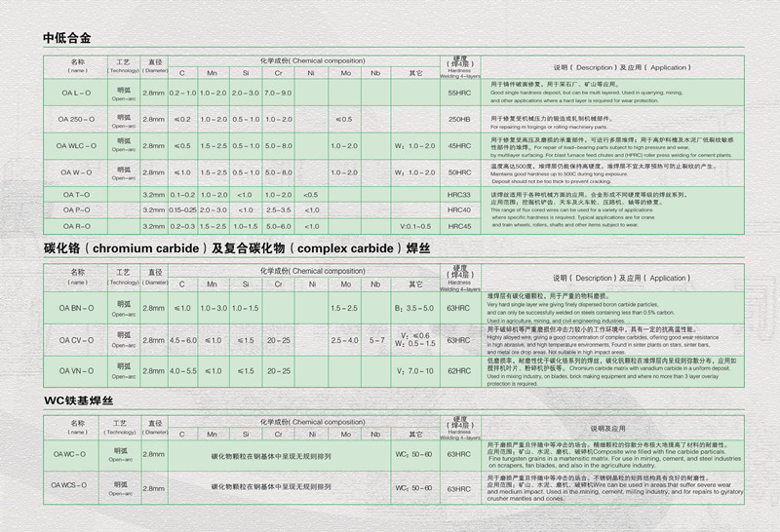
Task: Select the 3.2mm diameter in the OA P-O row
Action: (x=154, y=209)
